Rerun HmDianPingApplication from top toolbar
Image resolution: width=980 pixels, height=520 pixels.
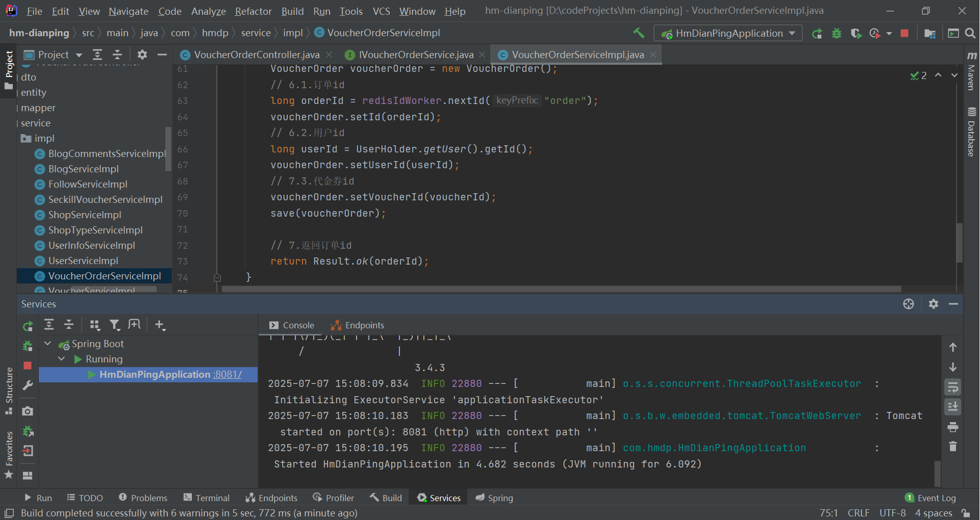pos(817,34)
